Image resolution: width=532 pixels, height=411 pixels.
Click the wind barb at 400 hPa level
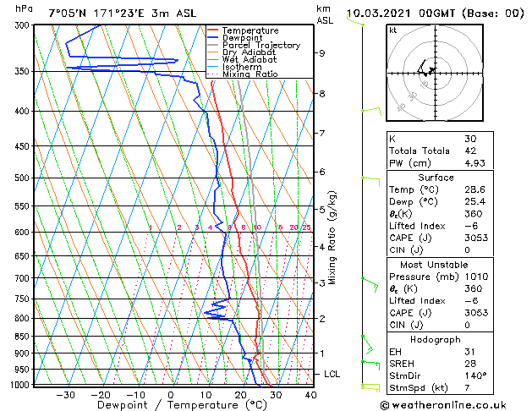(x=372, y=111)
